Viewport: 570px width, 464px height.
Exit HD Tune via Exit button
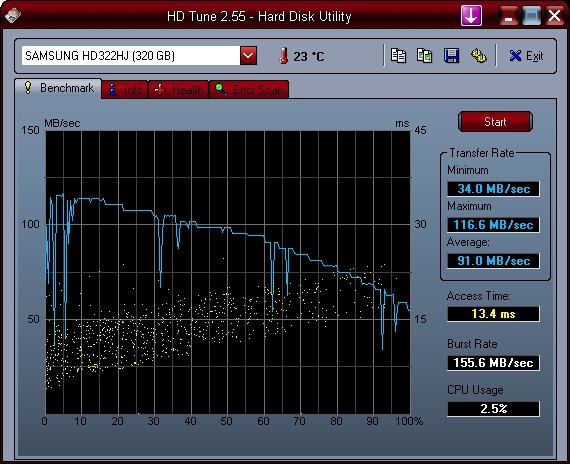pos(526,56)
